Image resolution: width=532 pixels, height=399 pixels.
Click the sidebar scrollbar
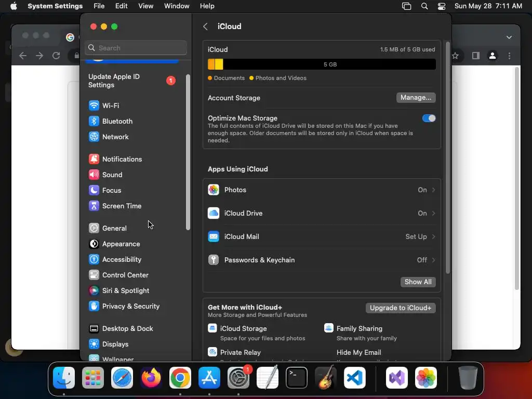188,152
